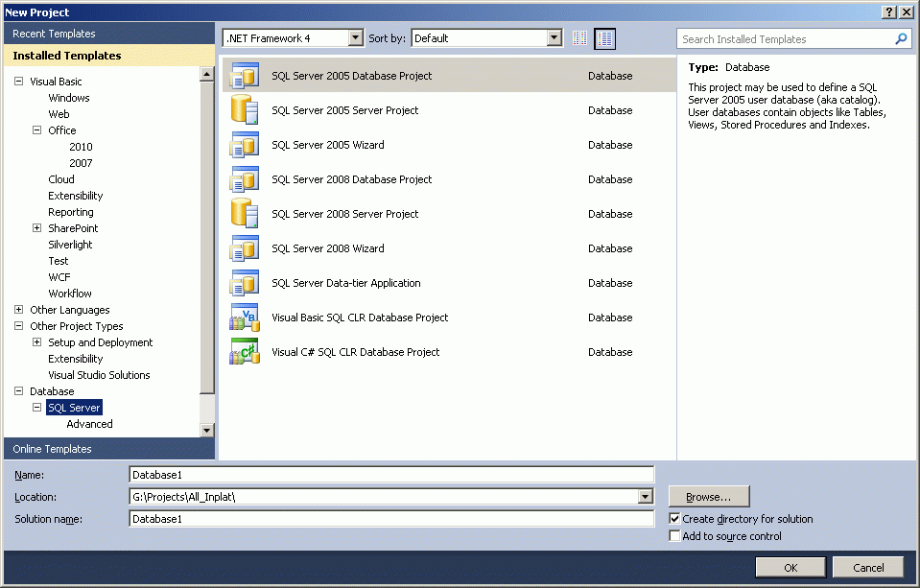The image size is (920, 588).
Task: Select the WCF tree item
Action: pyautogui.click(x=59, y=277)
